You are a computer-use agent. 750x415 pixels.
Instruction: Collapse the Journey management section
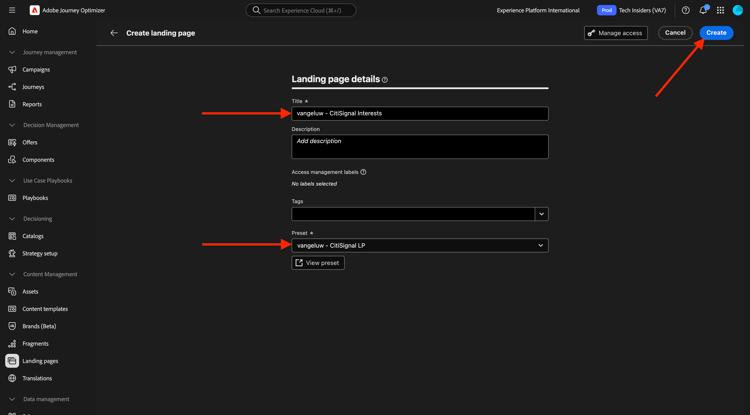coord(12,52)
